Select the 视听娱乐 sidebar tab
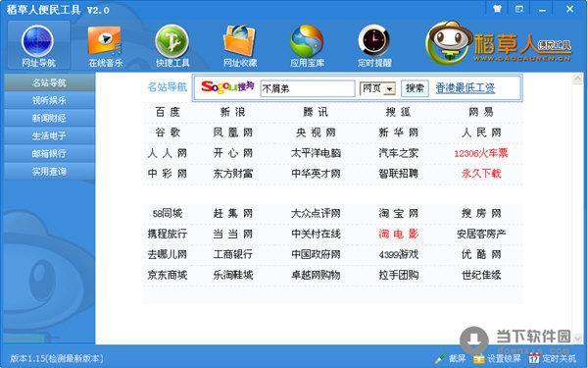Viewport: 588px width, 368px height. click(49, 100)
